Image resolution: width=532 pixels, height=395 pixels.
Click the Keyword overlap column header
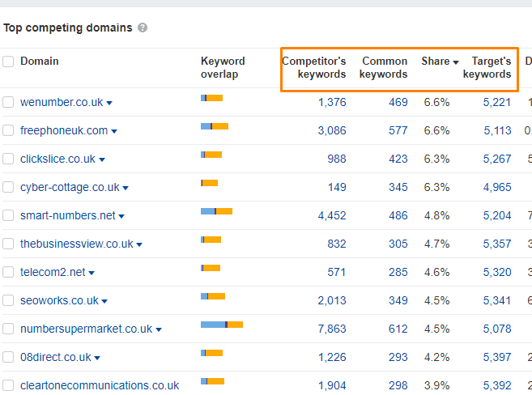pos(223,67)
